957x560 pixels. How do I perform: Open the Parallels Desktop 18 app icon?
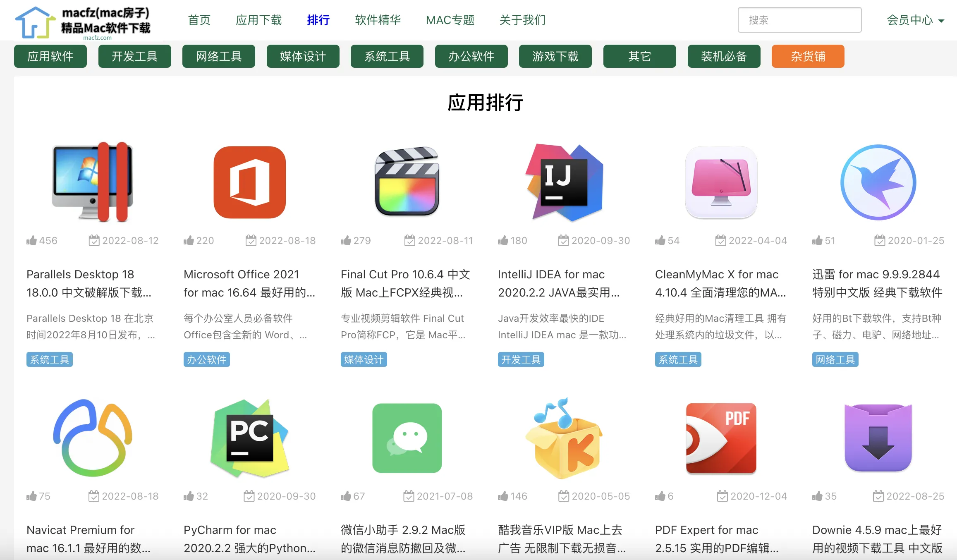click(93, 182)
